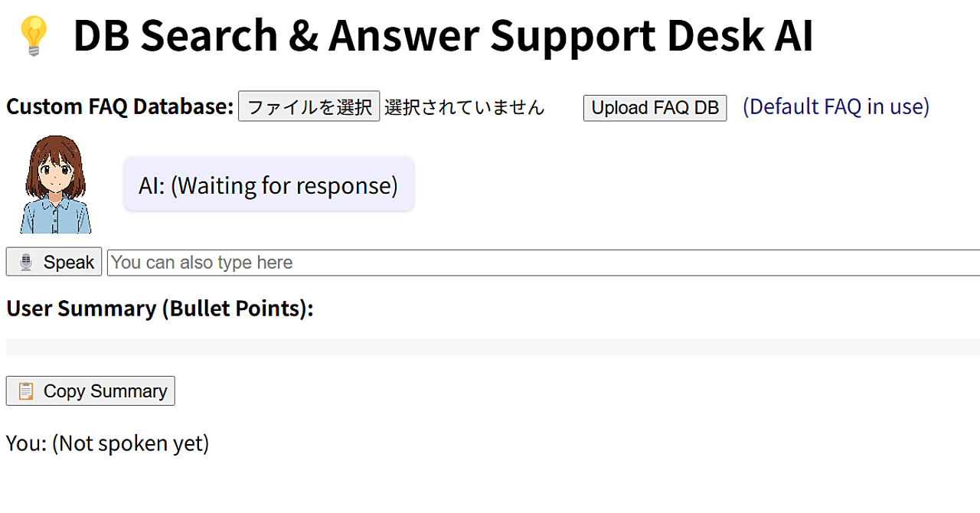Focus the 'You can also type here' field
This screenshot has width=980, height=513.
pyautogui.click(x=544, y=263)
